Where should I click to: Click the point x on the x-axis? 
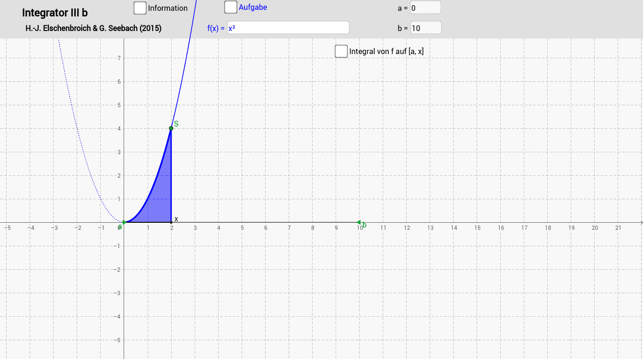click(x=171, y=222)
